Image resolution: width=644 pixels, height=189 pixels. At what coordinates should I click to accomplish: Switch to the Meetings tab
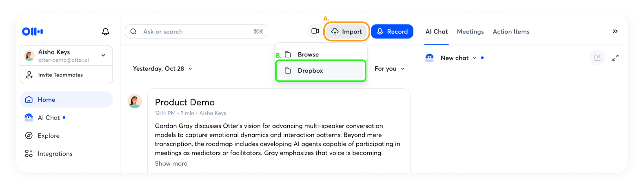(470, 32)
